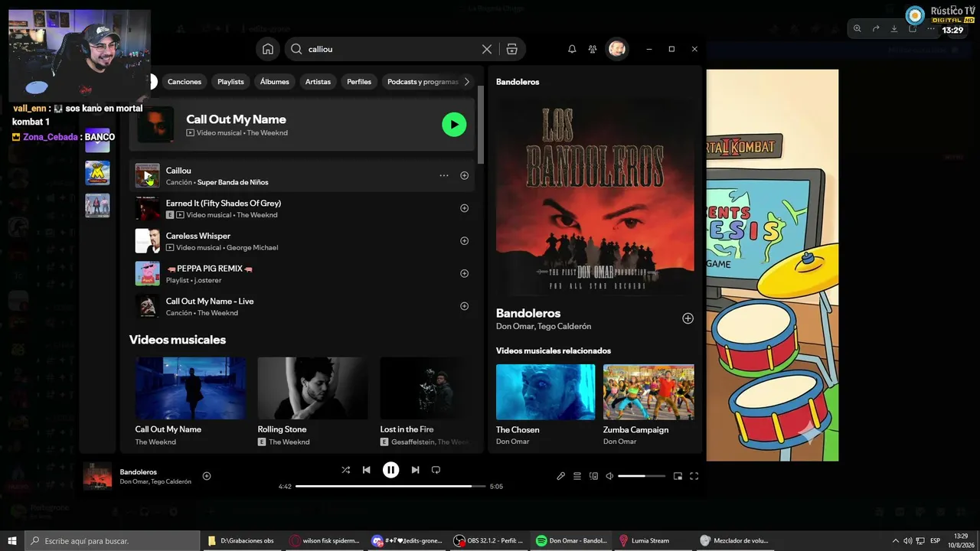Viewport: 980px width, 551px height.
Task: Skip to the previous track
Action: [x=367, y=470]
